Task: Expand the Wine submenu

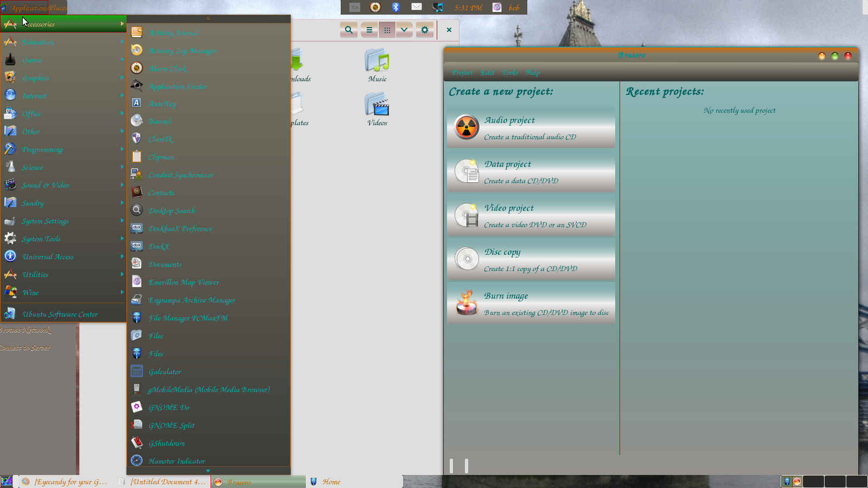Action: point(63,292)
